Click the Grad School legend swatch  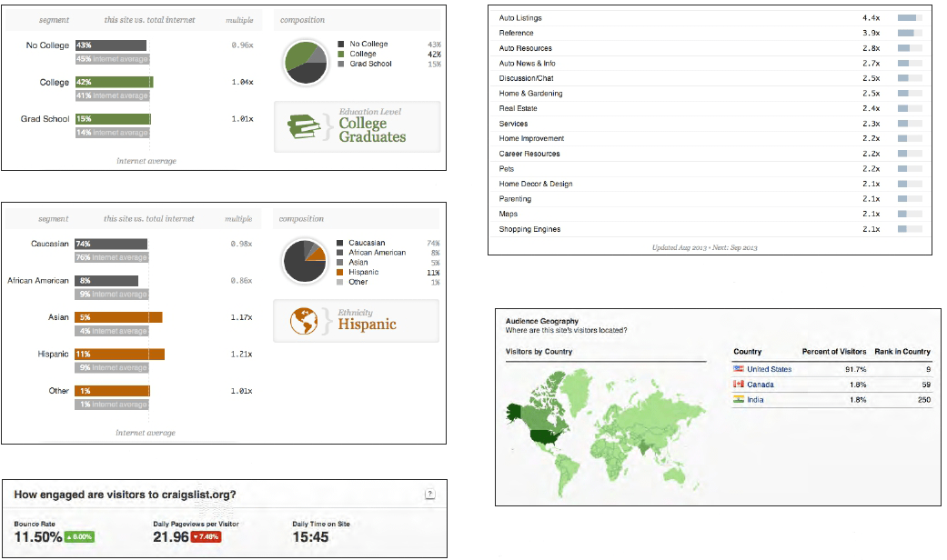[x=341, y=64]
